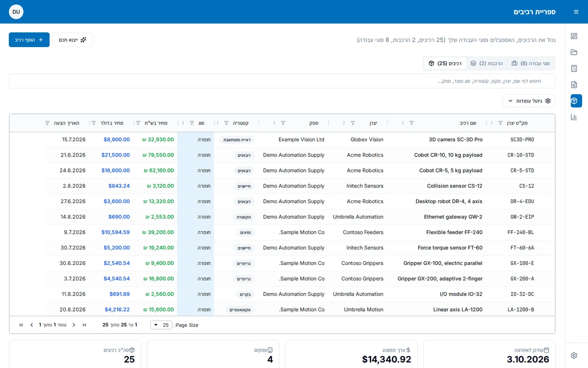The width and height of the screenshot is (588, 368).
Task: Click the Cobot CR-10, 10 kg payload name
Action: (448, 155)
